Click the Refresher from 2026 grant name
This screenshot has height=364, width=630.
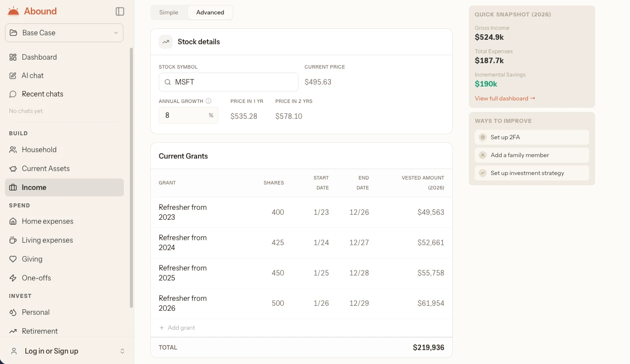click(183, 303)
